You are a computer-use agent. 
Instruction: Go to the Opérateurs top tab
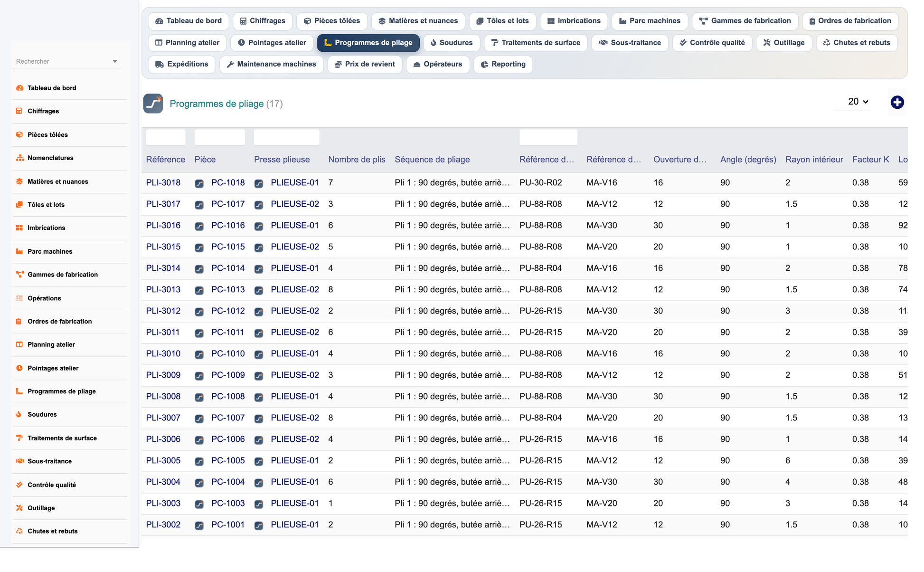[x=438, y=64]
